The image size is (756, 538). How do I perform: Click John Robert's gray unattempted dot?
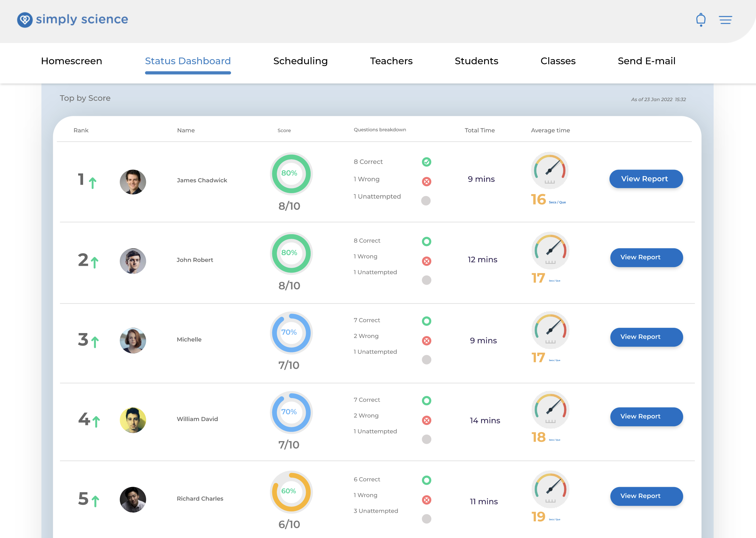pyautogui.click(x=427, y=280)
